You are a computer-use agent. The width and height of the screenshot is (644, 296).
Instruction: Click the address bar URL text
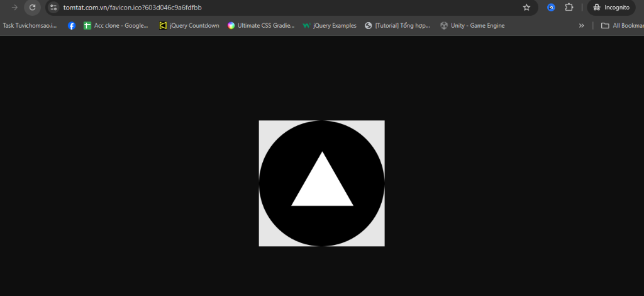[132, 8]
